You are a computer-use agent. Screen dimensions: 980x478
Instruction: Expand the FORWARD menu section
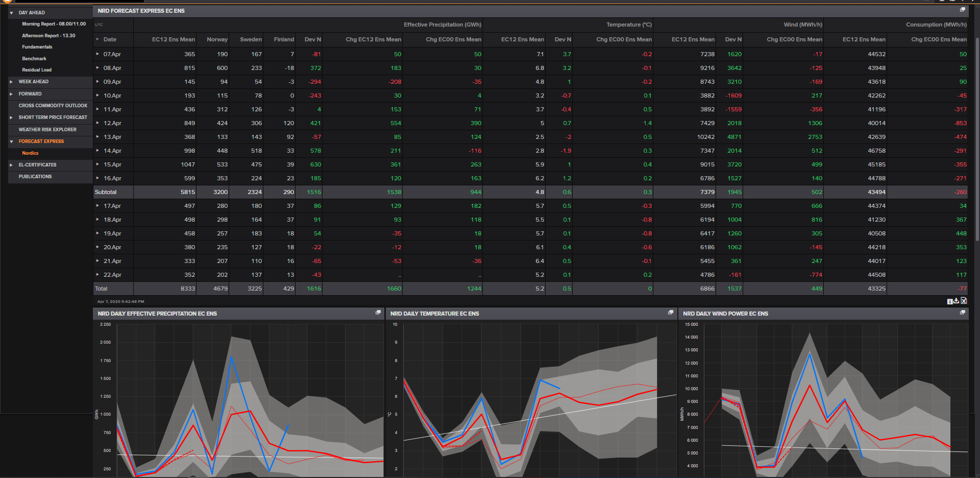pyautogui.click(x=11, y=94)
